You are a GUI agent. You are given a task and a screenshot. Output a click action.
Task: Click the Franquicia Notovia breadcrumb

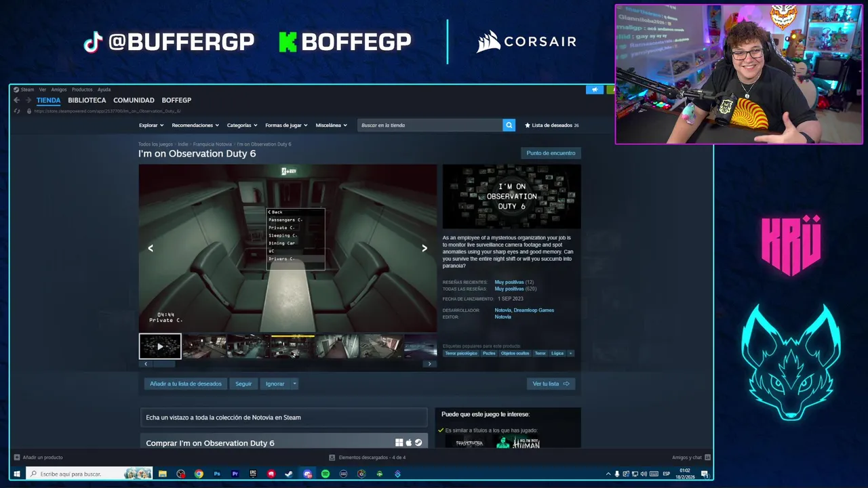[x=212, y=144]
